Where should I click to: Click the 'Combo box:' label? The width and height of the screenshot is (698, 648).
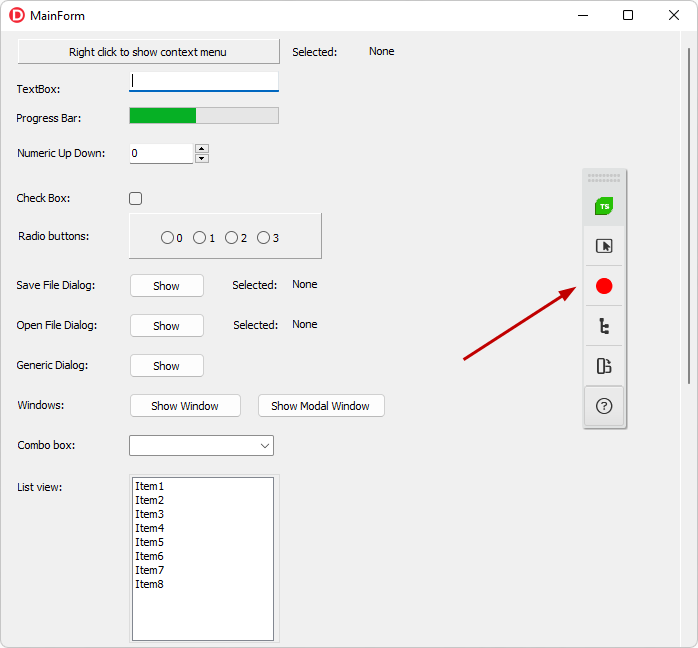46,445
